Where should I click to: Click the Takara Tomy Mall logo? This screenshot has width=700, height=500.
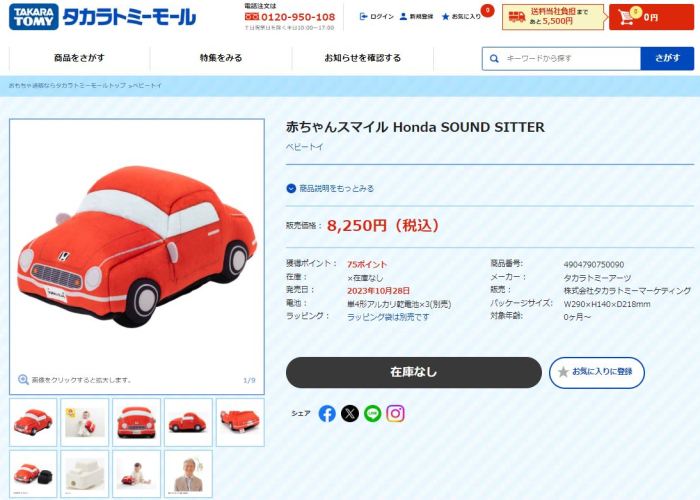click(x=102, y=17)
